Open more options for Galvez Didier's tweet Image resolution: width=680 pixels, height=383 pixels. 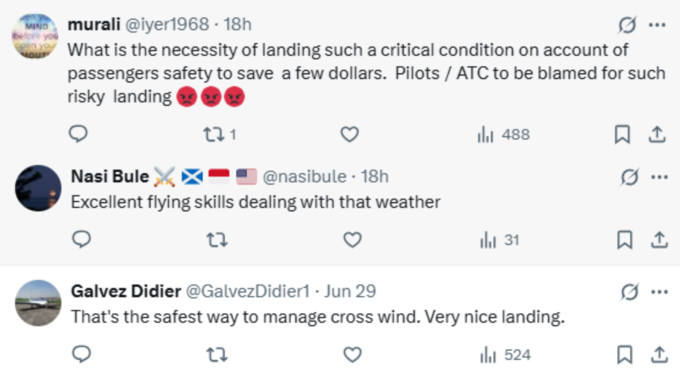659,292
